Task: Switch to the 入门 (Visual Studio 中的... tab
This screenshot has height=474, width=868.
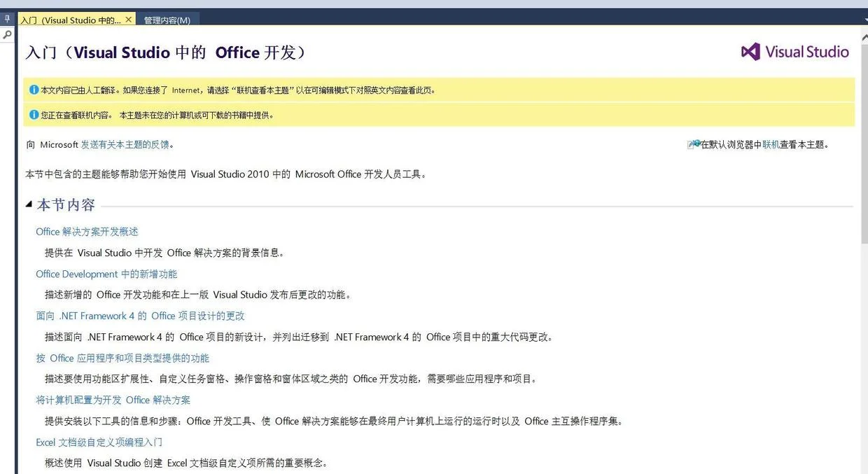Action: (76, 20)
